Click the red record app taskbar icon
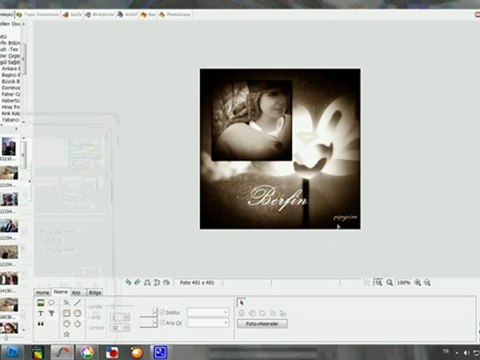 pyautogui.click(x=112, y=352)
